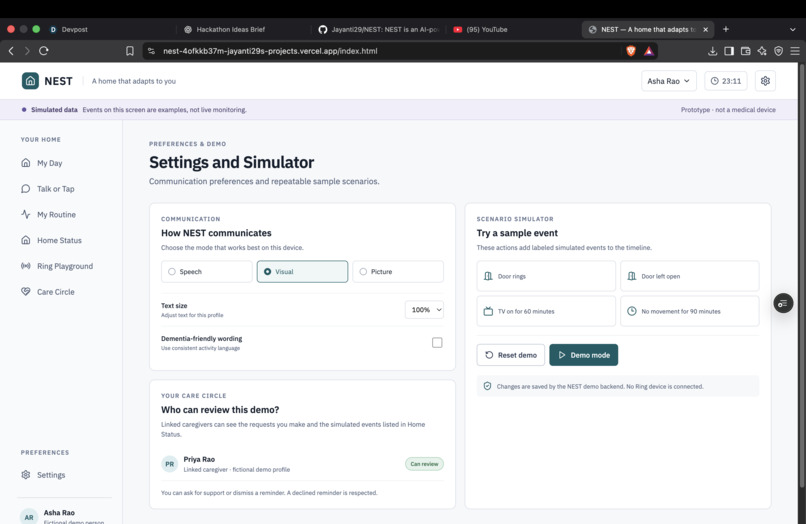Click the 23:11 clock button
This screenshot has width=806, height=524.
tap(725, 81)
